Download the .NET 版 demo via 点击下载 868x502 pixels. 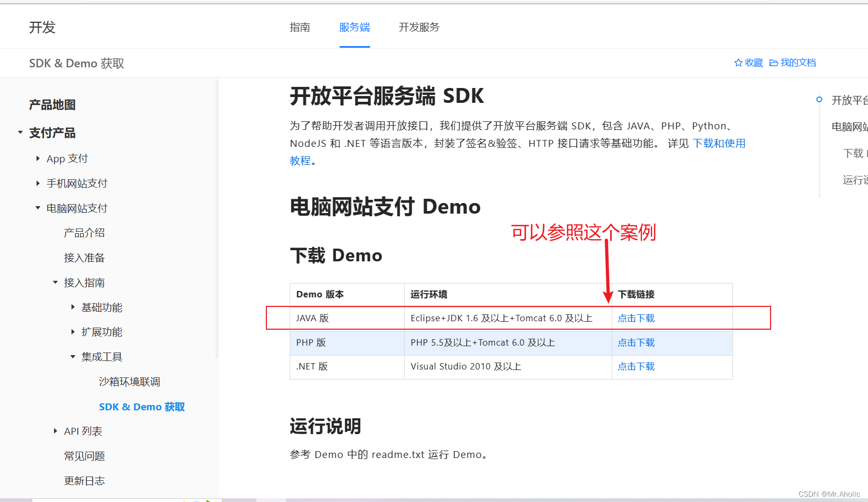(x=636, y=366)
